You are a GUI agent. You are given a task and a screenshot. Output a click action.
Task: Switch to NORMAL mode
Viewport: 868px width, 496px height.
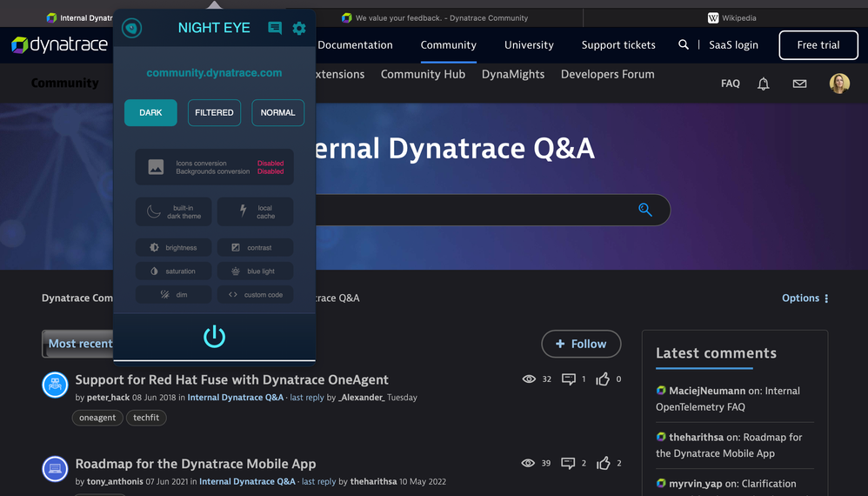tap(277, 112)
